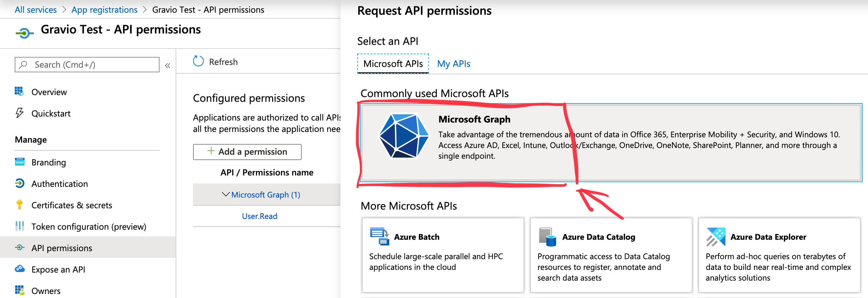Collapse the Microsoft Graph (1) row chevron
The height and width of the screenshot is (298, 868).
(226, 194)
